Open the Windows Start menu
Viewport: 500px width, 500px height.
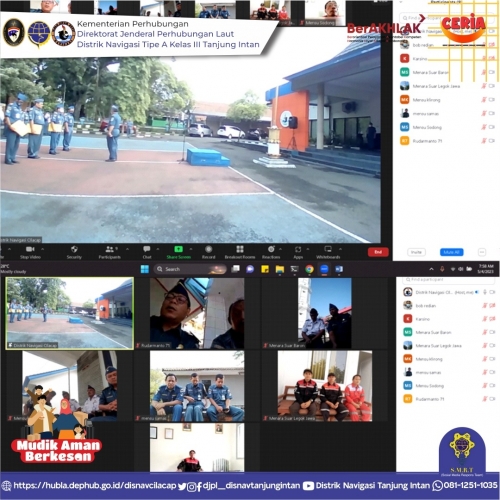[145, 269]
